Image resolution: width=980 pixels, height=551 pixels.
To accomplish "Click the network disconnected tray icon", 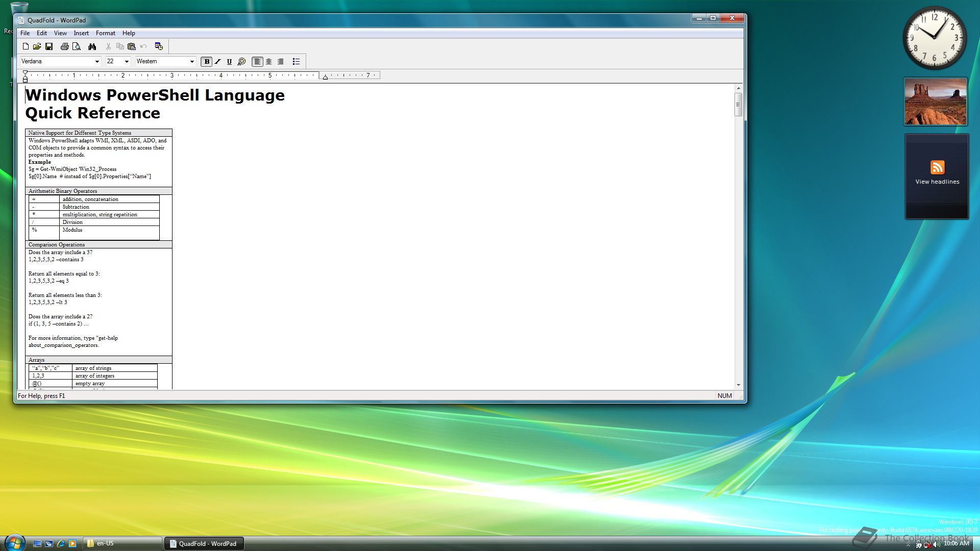I will tap(927, 544).
